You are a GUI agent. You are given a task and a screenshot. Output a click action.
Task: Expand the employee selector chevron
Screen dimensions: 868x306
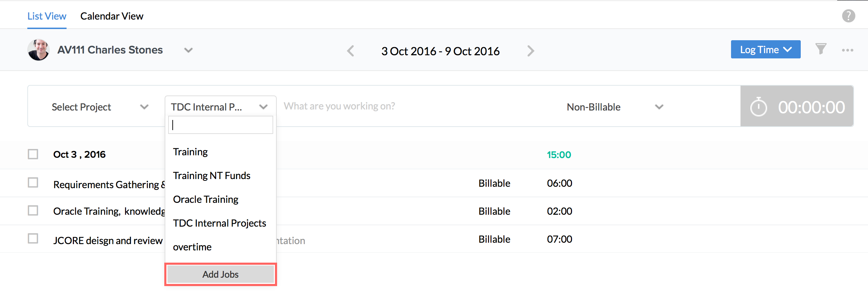coord(188,50)
